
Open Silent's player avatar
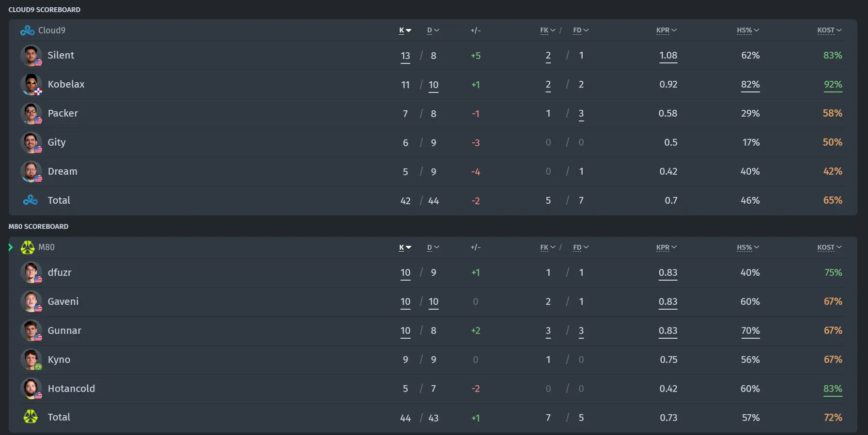click(31, 56)
